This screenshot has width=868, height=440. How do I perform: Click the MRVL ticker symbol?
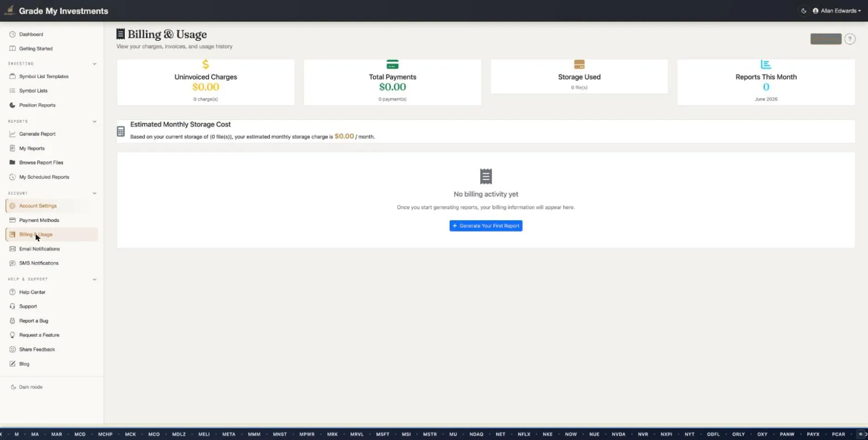point(357,435)
